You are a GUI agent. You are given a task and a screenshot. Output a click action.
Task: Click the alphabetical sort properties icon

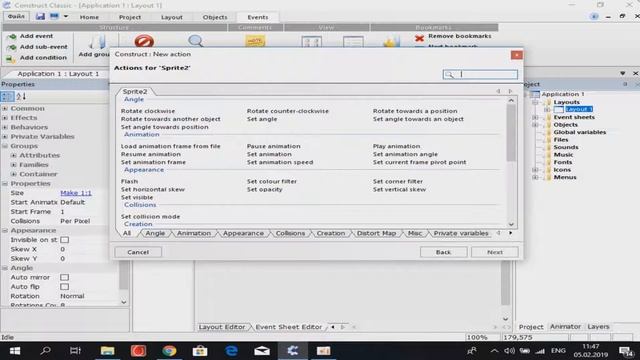[21, 96]
